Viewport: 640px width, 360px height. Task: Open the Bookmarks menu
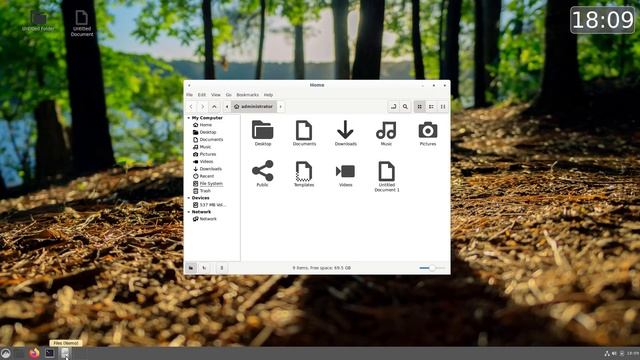point(247,95)
